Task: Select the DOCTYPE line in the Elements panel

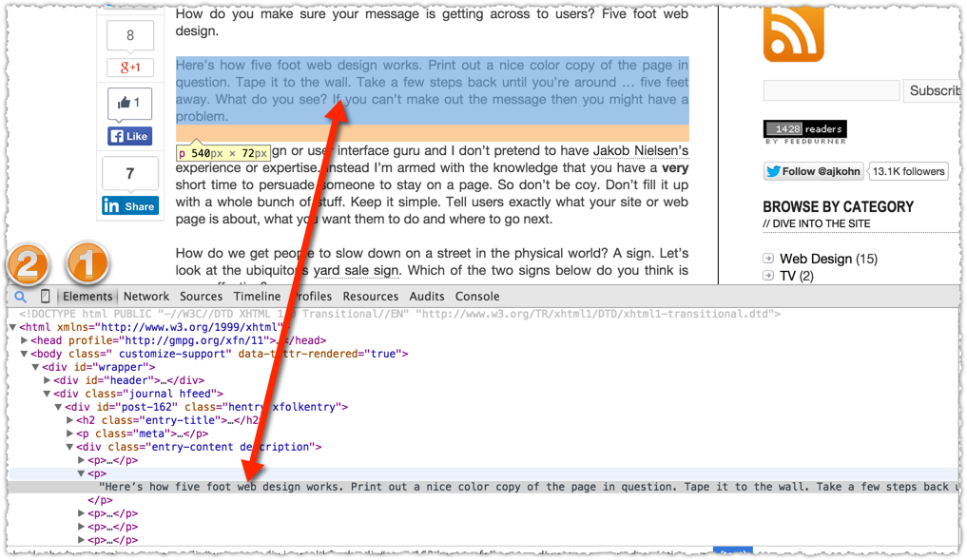Action: 399,314
